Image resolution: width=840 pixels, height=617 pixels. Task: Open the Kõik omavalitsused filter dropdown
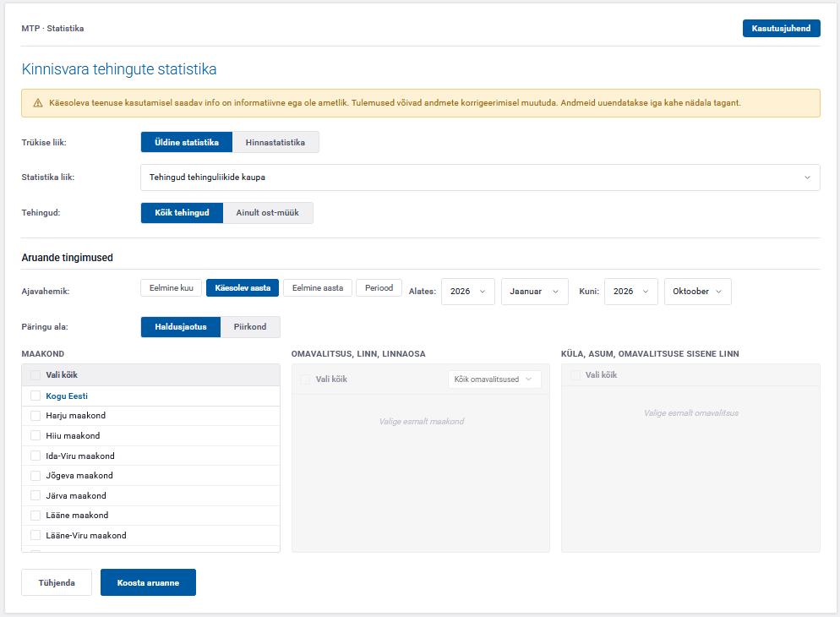[494, 379]
